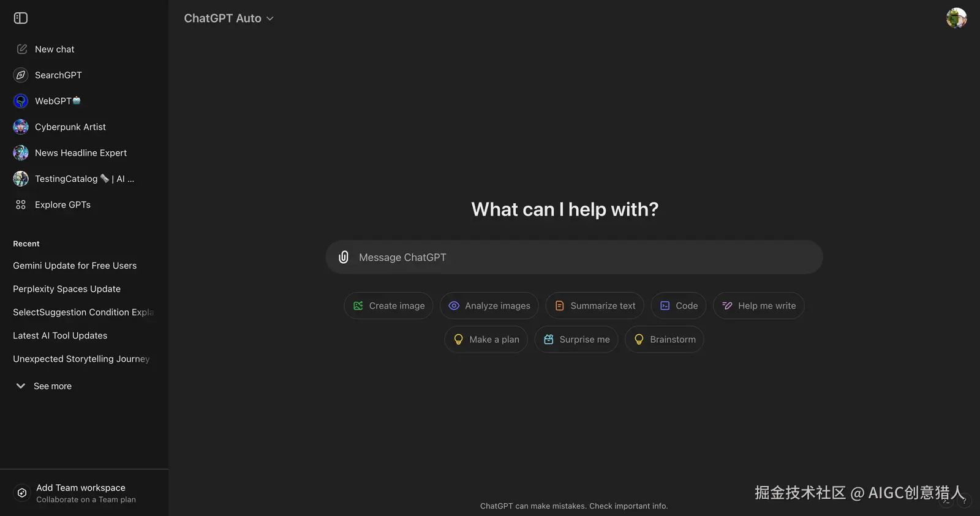980x516 pixels.
Task: Open the Latest AI Tool Updates chat
Action: (60, 335)
